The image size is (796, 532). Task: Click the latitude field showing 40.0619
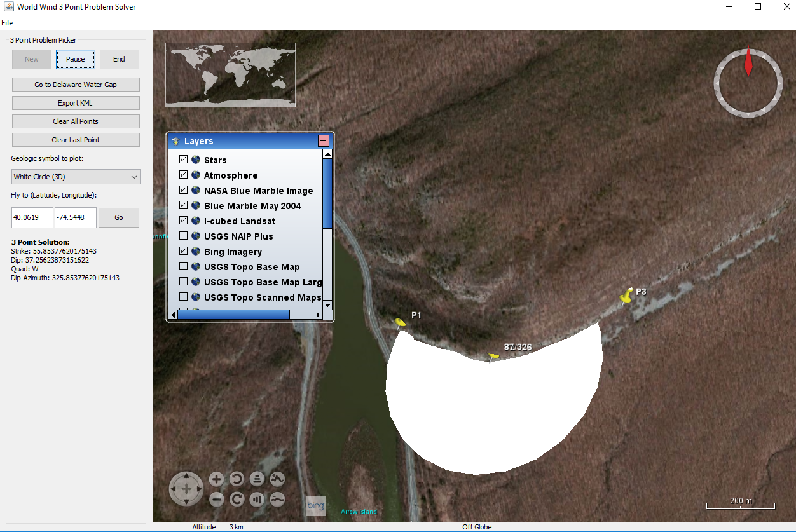click(x=32, y=217)
